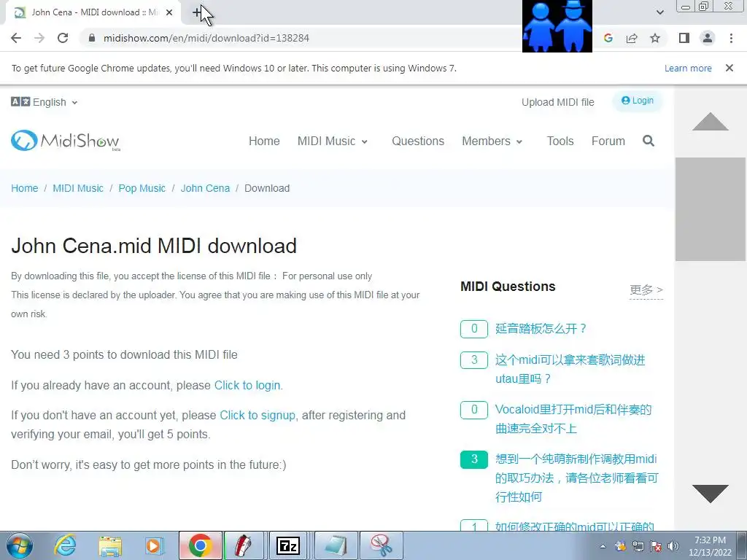
Task: Open Windows Explorer from taskbar
Action: point(111,545)
